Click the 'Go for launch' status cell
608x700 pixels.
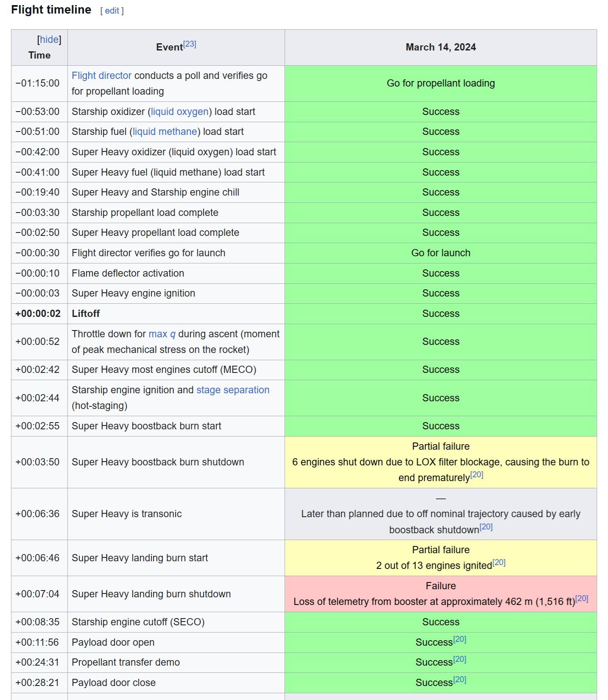(441, 253)
